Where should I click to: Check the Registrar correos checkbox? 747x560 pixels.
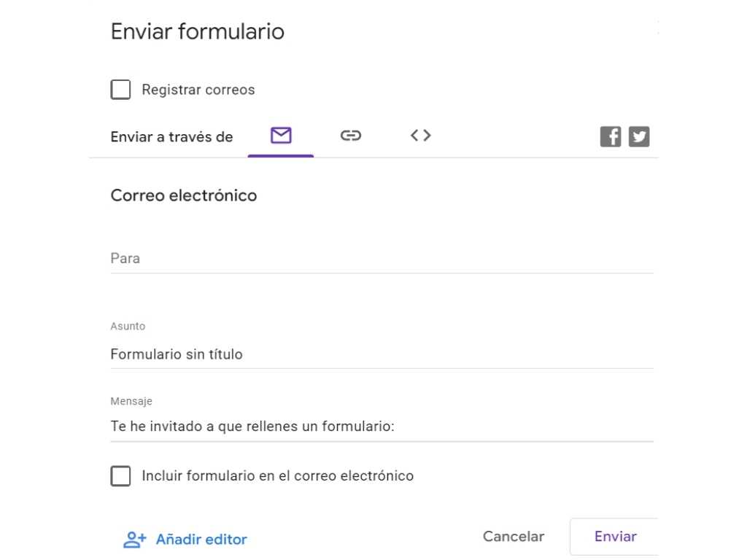pyautogui.click(x=120, y=89)
